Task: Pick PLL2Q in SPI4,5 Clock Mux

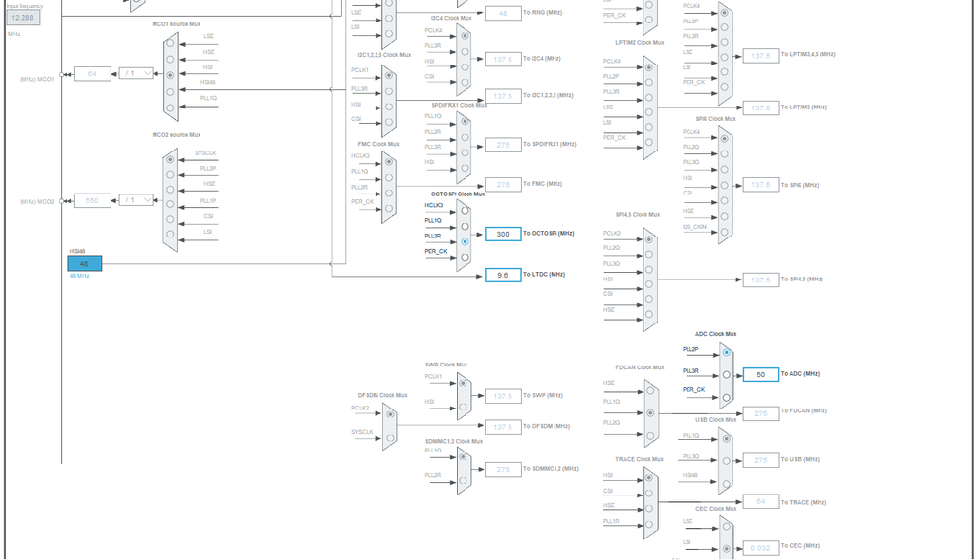Action: (649, 254)
